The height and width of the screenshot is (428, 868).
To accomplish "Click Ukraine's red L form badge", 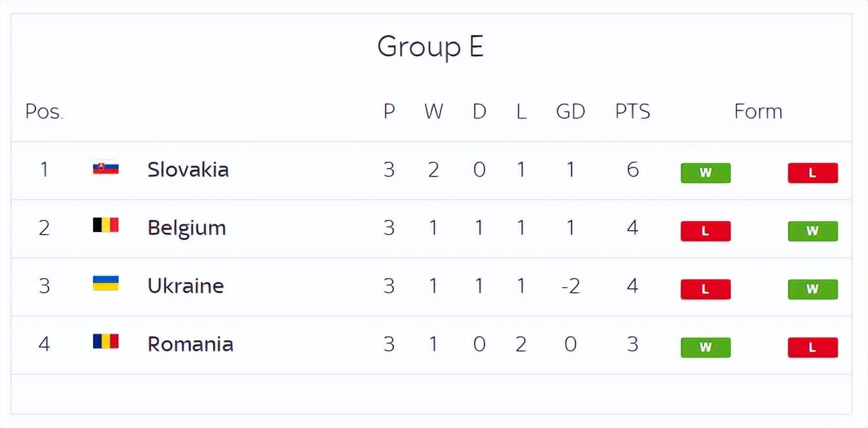I will click(705, 289).
